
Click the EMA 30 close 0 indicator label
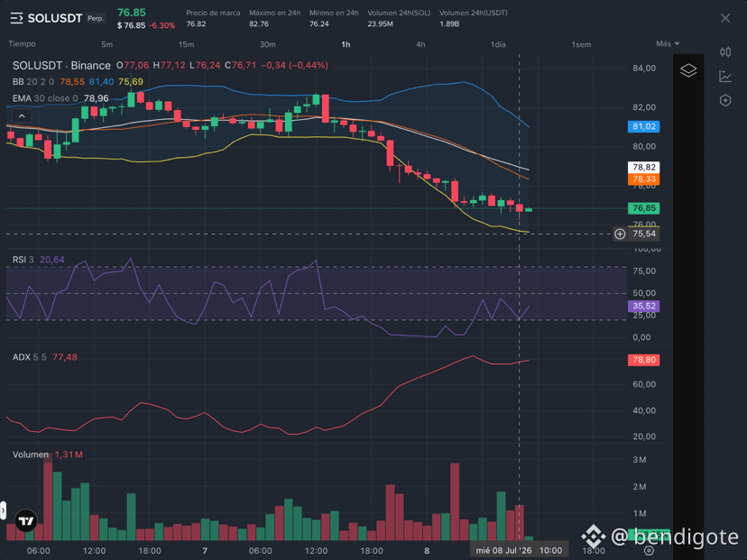45,98
